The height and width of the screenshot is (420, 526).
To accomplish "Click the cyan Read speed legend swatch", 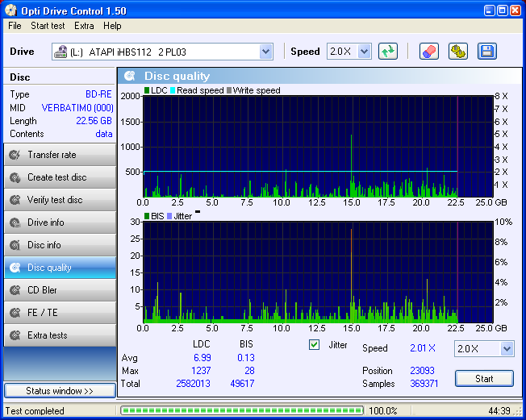I will tap(173, 90).
